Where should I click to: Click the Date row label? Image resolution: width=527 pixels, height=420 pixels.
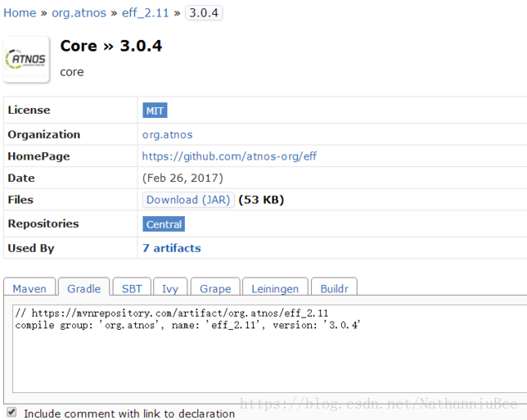pos(21,178)
